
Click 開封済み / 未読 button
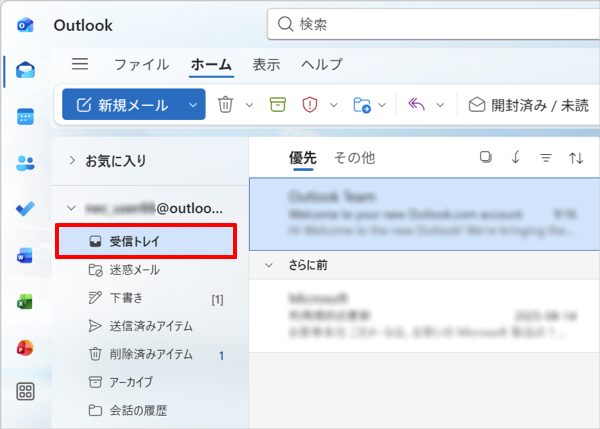(x=529, y=105)
